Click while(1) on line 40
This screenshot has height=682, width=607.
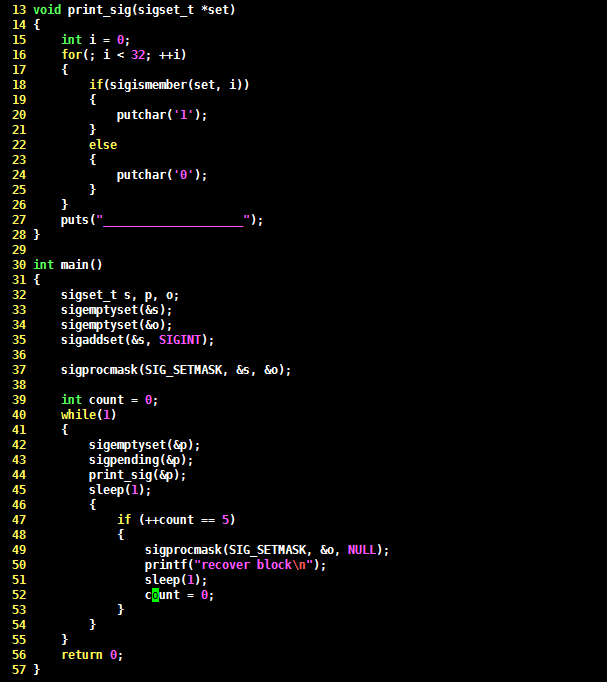pyautogui.click(x=89, y=415)
